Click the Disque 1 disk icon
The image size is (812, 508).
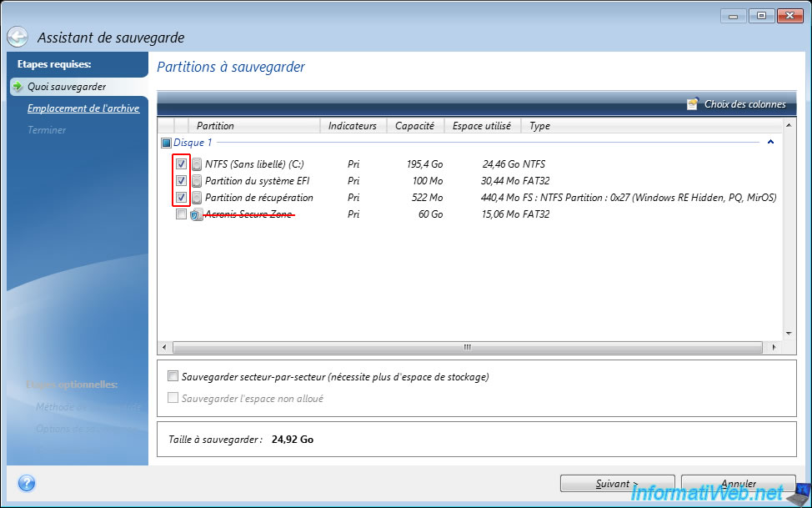167,143
